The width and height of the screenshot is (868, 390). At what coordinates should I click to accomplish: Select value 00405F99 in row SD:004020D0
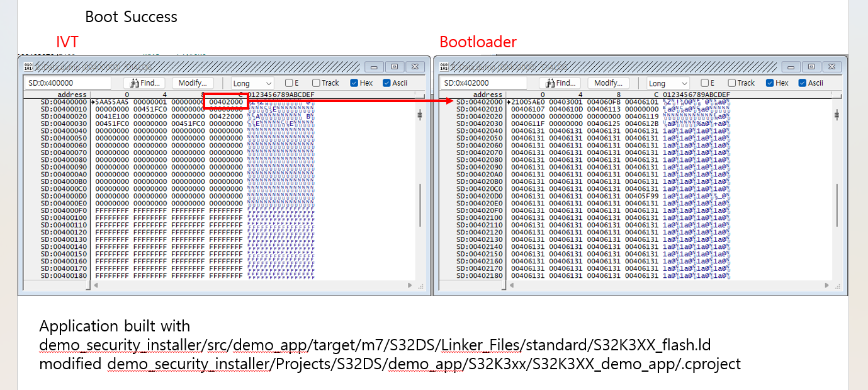[641, 196]
